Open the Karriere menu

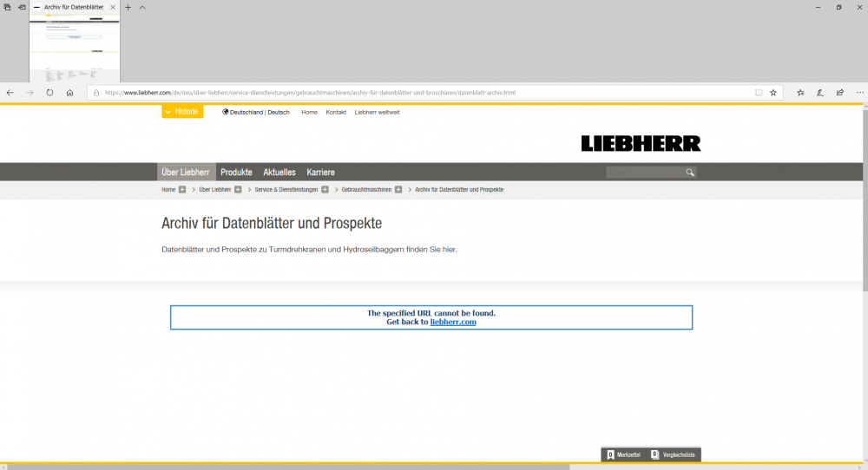click(320, 172)
